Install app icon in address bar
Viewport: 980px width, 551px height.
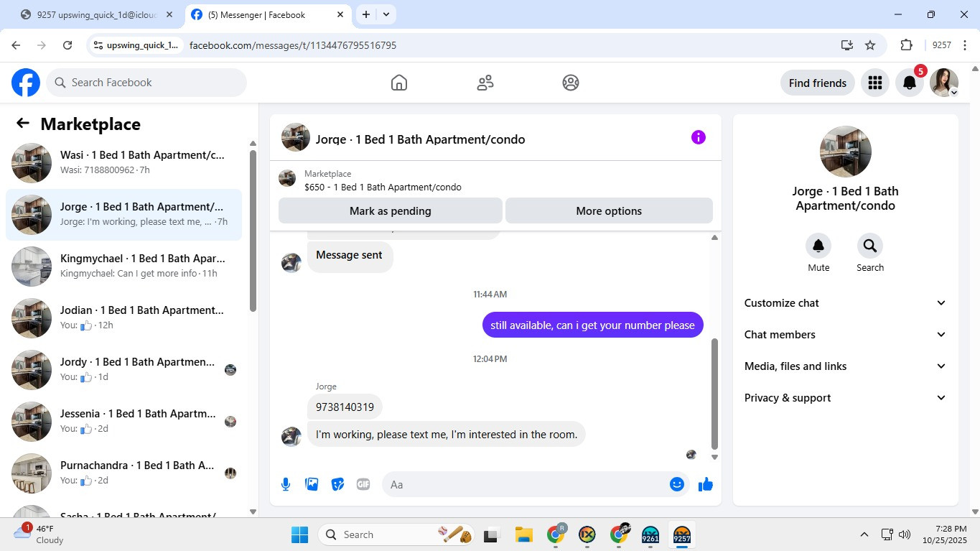[847, 45]
